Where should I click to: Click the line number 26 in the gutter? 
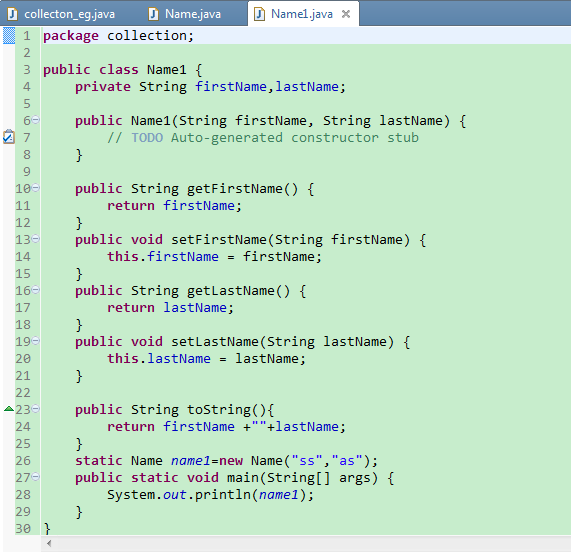[x=23, y=461]
